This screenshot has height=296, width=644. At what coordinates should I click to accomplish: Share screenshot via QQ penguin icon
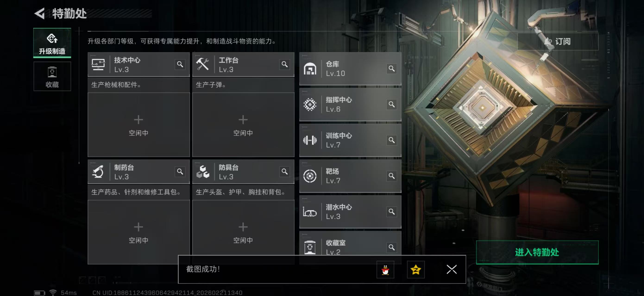[385, 270]
